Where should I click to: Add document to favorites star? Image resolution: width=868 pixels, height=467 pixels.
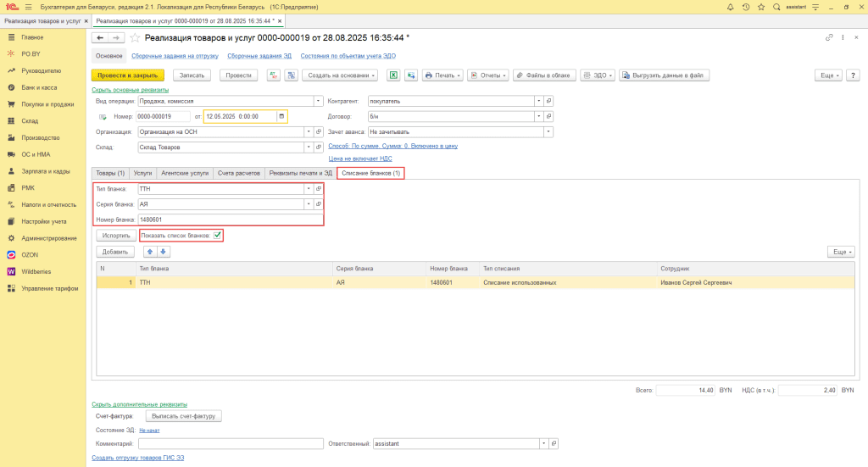[x=135, y=37]
